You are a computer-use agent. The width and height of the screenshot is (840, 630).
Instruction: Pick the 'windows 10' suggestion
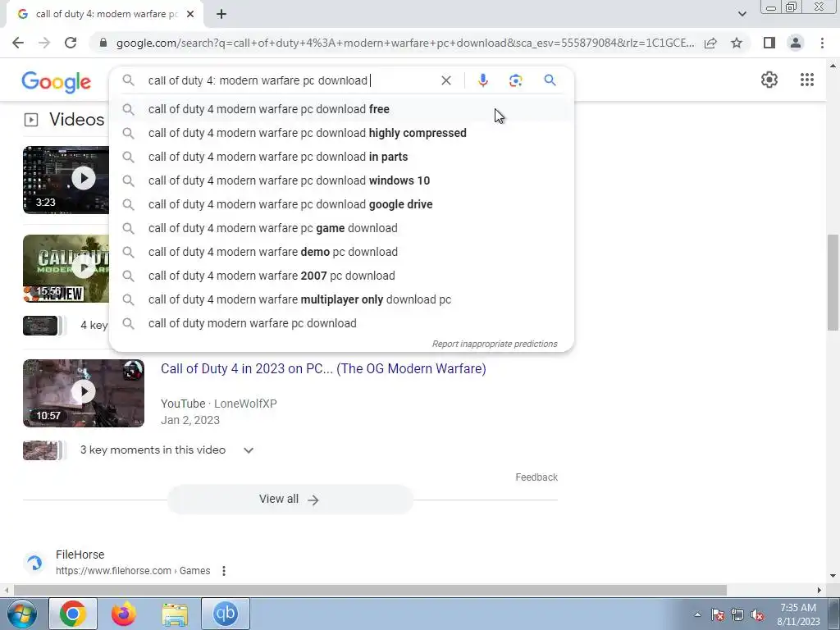click(x=342, y=180)
